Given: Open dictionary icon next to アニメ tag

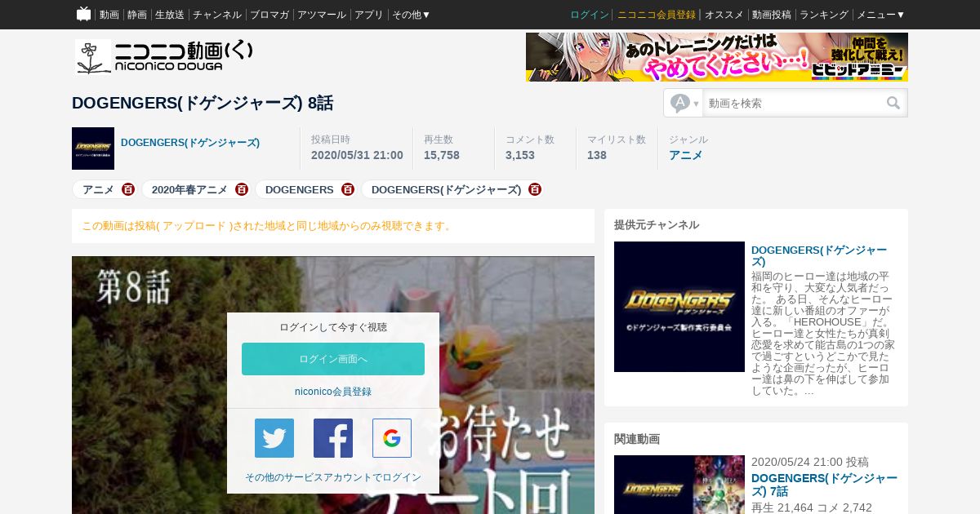Looking at the screenshot, I should point(128,189).
